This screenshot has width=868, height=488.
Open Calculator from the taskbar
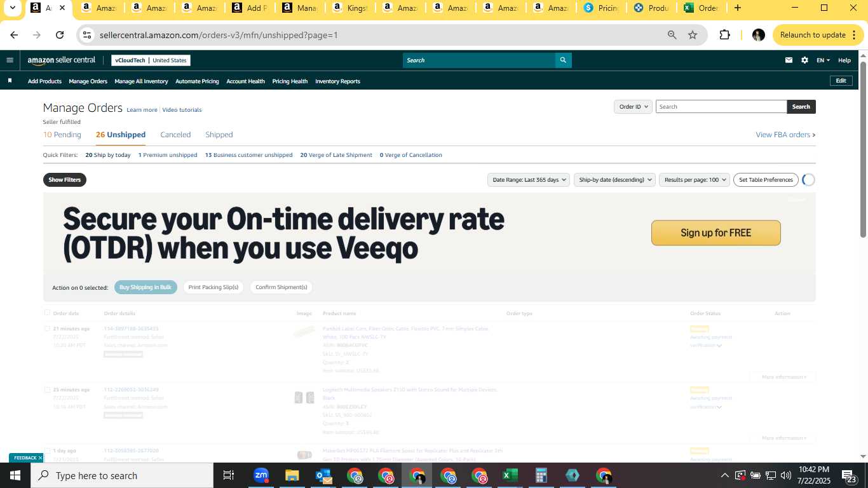coord(541,475)
